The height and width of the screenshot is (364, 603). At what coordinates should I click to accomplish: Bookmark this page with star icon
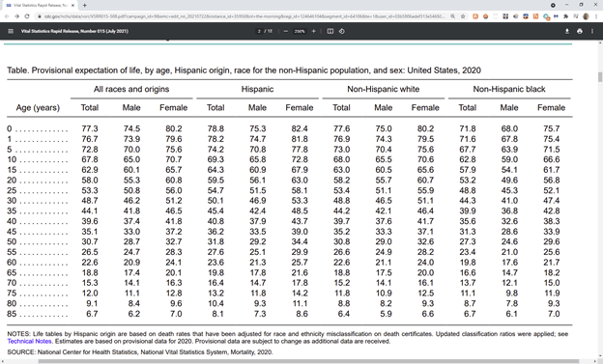(463, 16)
